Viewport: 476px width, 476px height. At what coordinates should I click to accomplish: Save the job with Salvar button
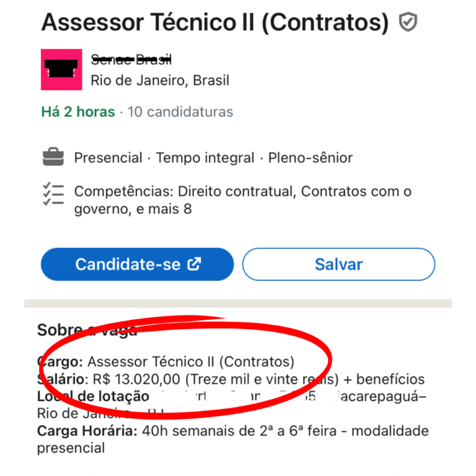tap(338, 264)
